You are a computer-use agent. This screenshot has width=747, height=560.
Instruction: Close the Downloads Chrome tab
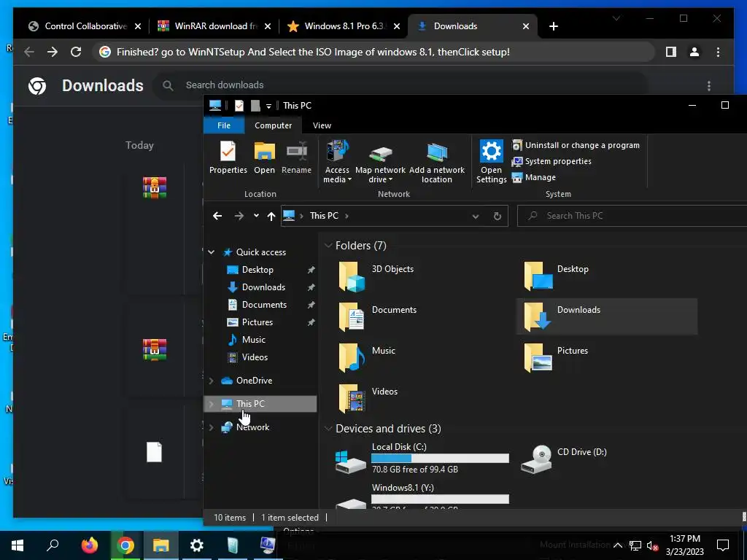tap(526, 26)
